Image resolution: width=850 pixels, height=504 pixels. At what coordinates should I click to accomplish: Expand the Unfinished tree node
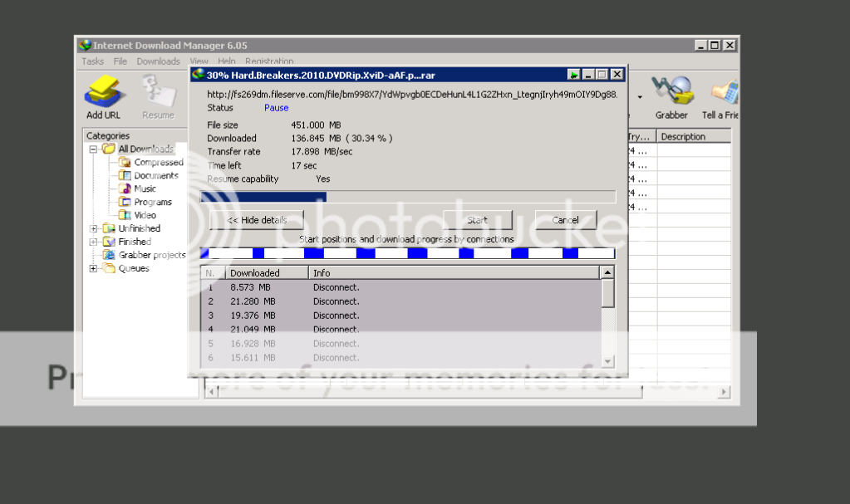click(95, 229)
